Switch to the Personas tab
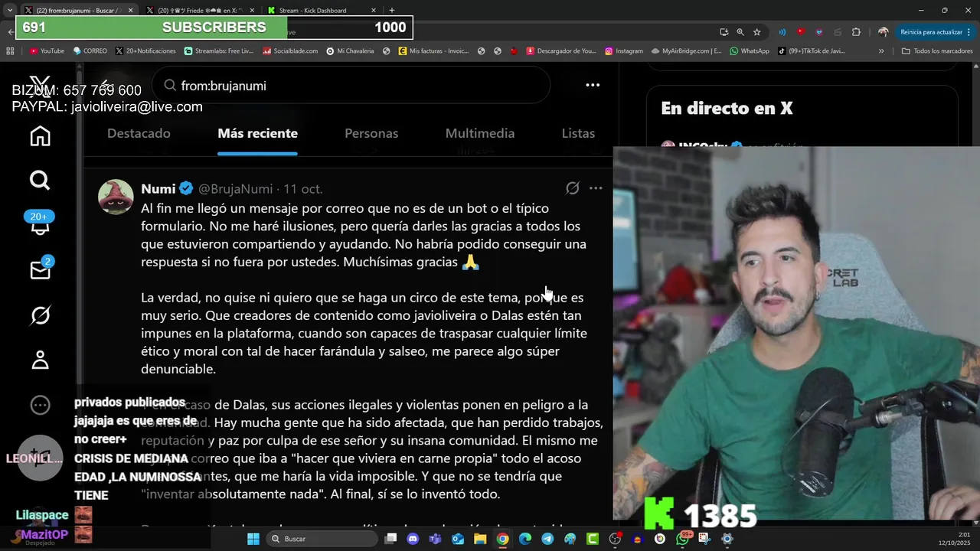Screen dimensions: 980x551 [371, 133]
